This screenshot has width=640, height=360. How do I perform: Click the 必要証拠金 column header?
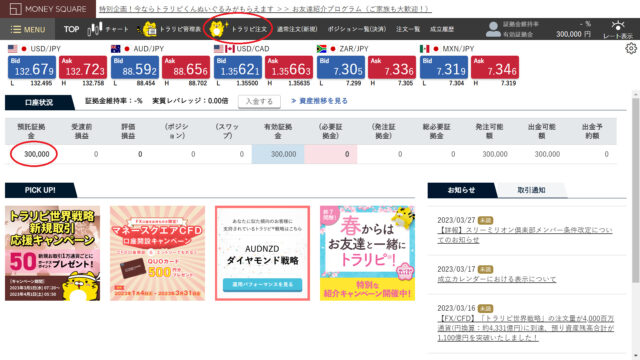click(x=331, y=131)
